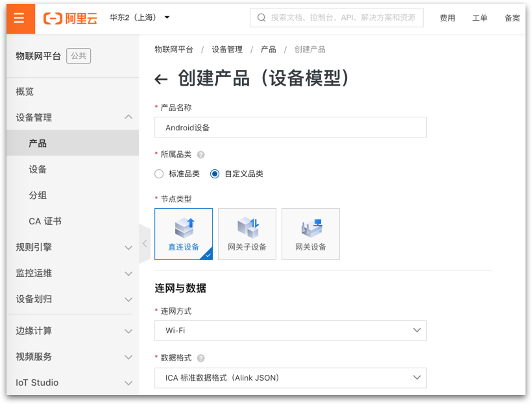
Task: Open help icon next to 所属品类
Action: [x=201, y=155]
